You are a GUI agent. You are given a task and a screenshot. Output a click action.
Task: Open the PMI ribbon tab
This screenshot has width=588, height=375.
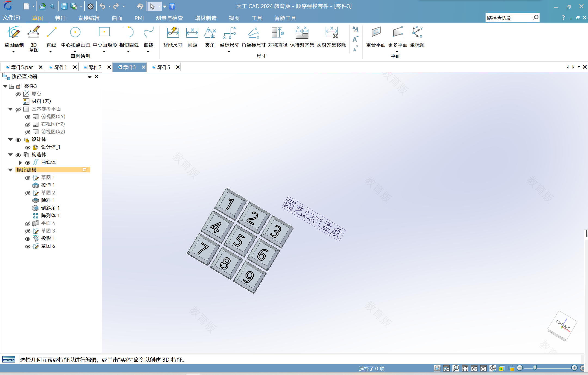coord(139,18)
